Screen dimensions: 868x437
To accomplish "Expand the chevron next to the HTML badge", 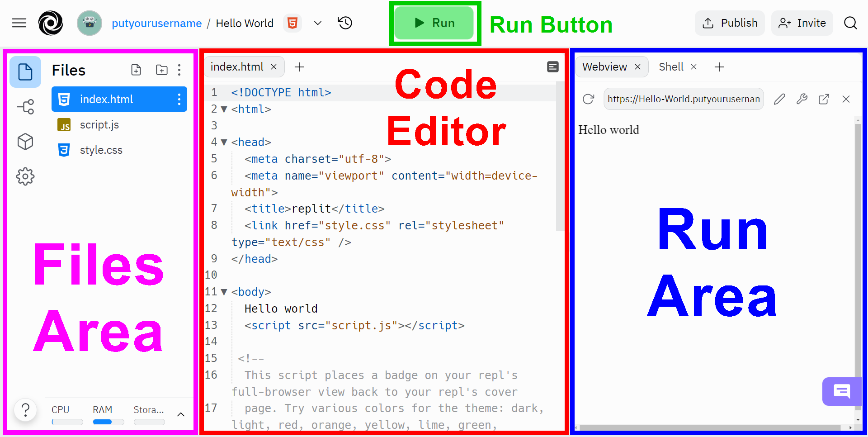I will click(x=318, y=23).
